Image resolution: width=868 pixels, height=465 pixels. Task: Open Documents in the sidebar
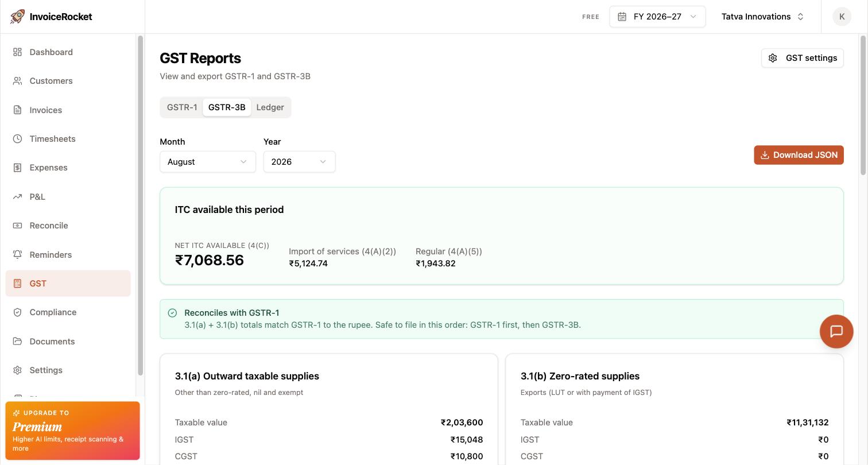(x=68, y=342)
